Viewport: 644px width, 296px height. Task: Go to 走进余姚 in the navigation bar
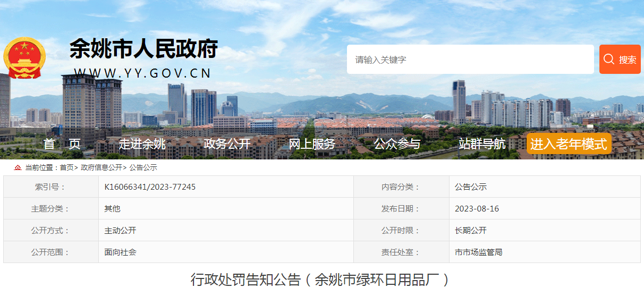(x=142, y=143)
